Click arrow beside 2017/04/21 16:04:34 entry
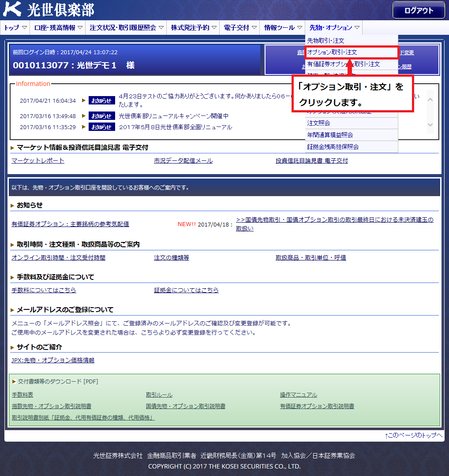The width and height of the screenshot is (449, 476). pos(83,100)
